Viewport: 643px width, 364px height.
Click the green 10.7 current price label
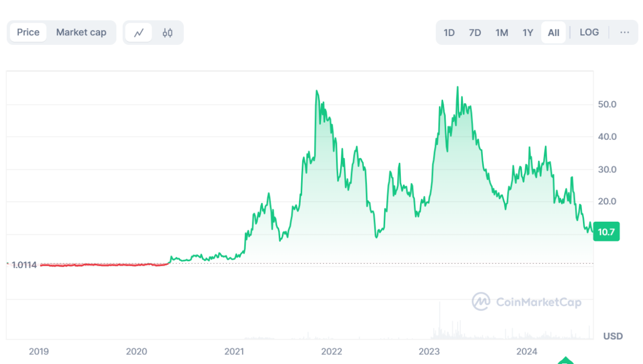607,231
